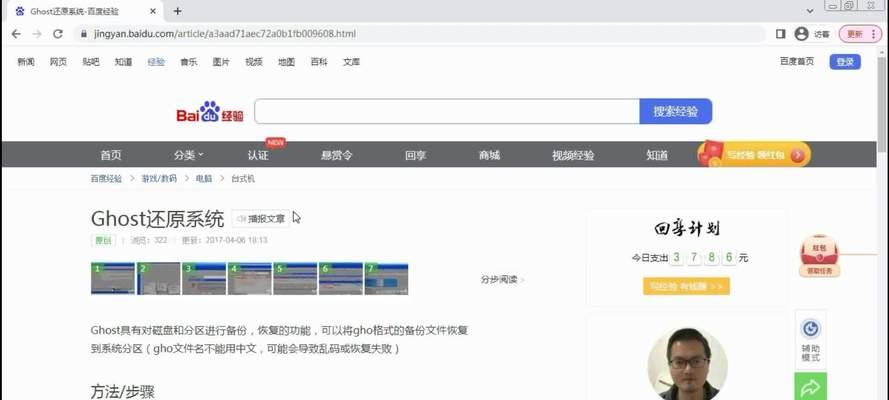
Task: Click the 播报文章 speaker button
Action: click(261, 219)
